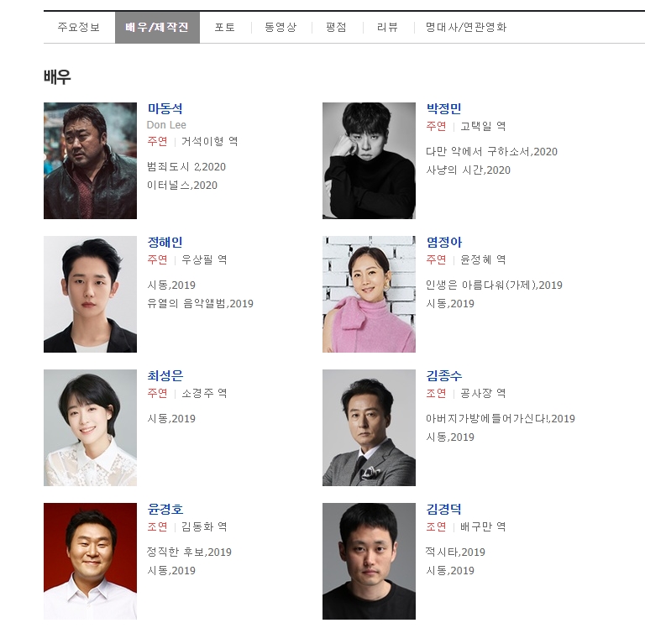Open 박정민 black-and-white portrait thumbnail
This screenshot has height=644, width=645.
click(x=369, y=161)
